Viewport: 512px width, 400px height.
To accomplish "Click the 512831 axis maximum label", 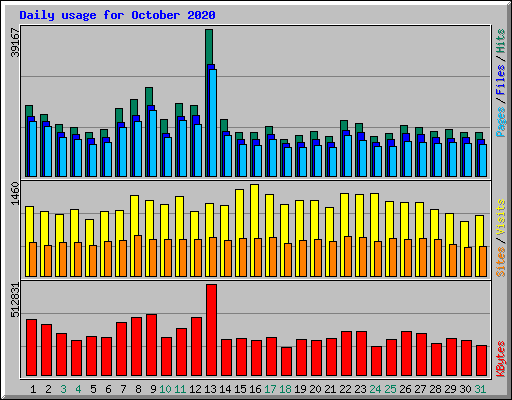I will click(x=15, y=300).
